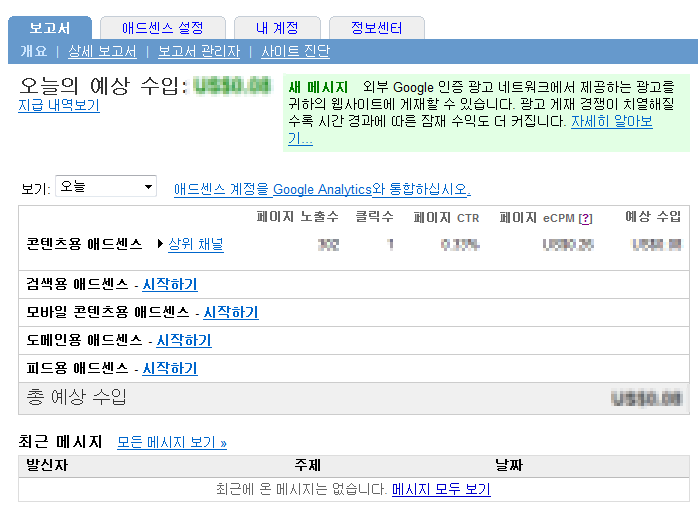This screenshot has width=698, height=505.
Task: Click 시작하기 for 피드용 애드센스
Action: [170, 368]
